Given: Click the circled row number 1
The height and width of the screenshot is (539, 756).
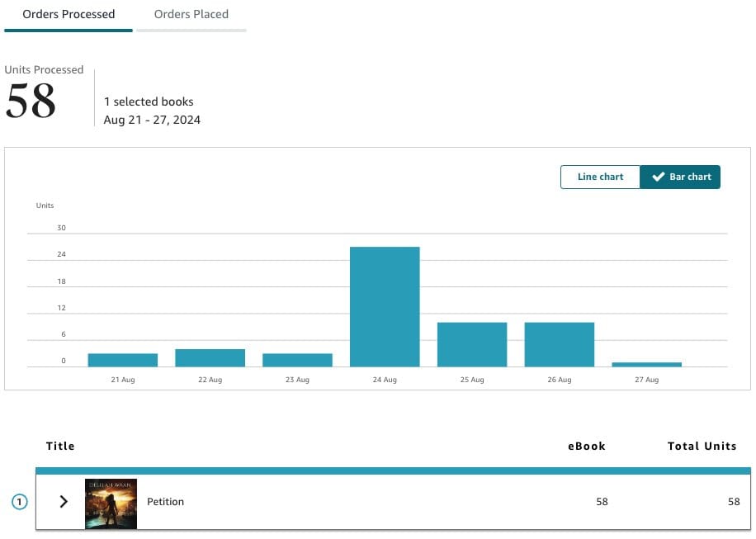Looking at the screenshot, I should pyautogui.click(x=19, y=501).
